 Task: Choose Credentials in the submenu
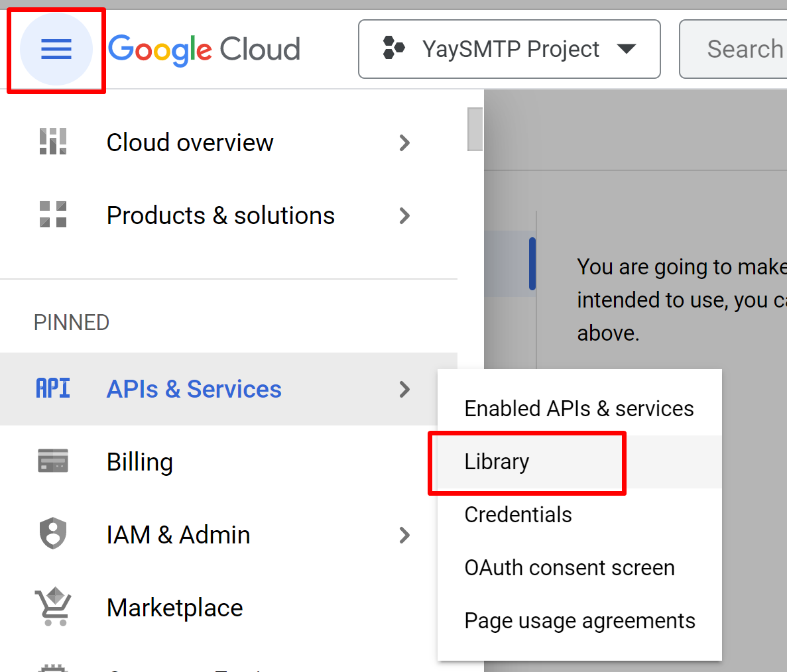[518, 515]
